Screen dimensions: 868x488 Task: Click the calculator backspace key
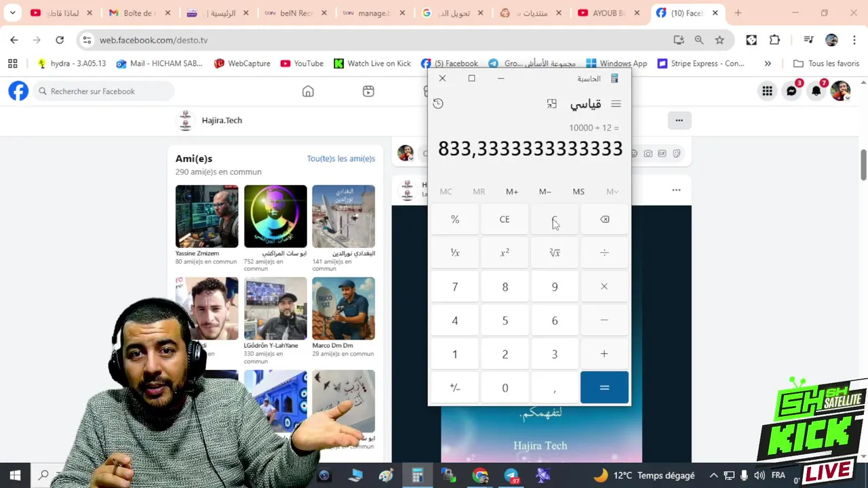[604, 219]
